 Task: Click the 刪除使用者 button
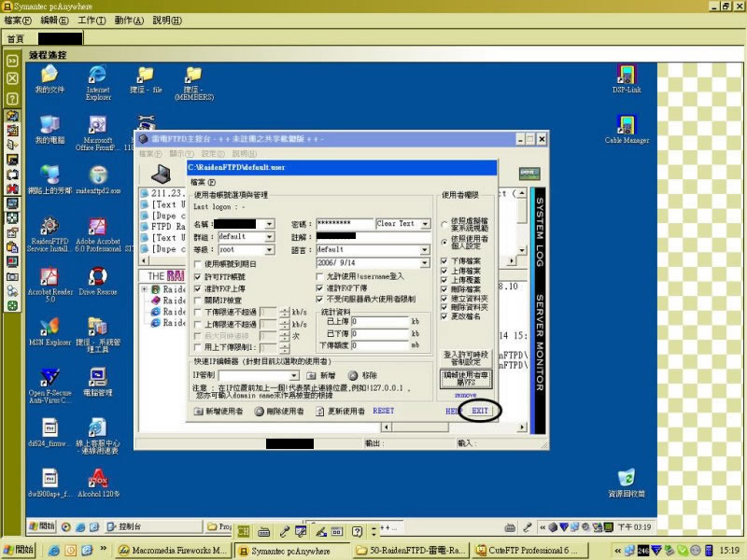click(x=279, y=411)
